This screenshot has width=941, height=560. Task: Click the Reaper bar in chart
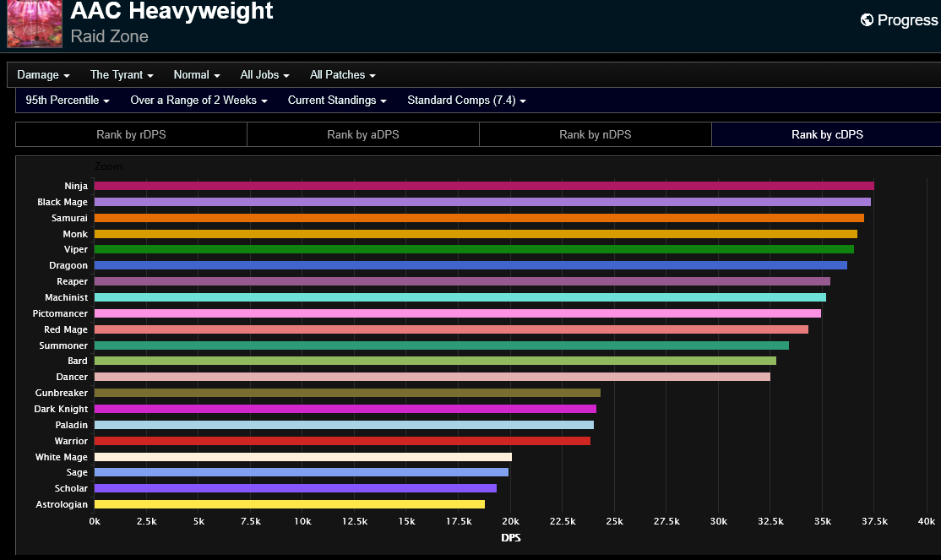tap(462, 281)
